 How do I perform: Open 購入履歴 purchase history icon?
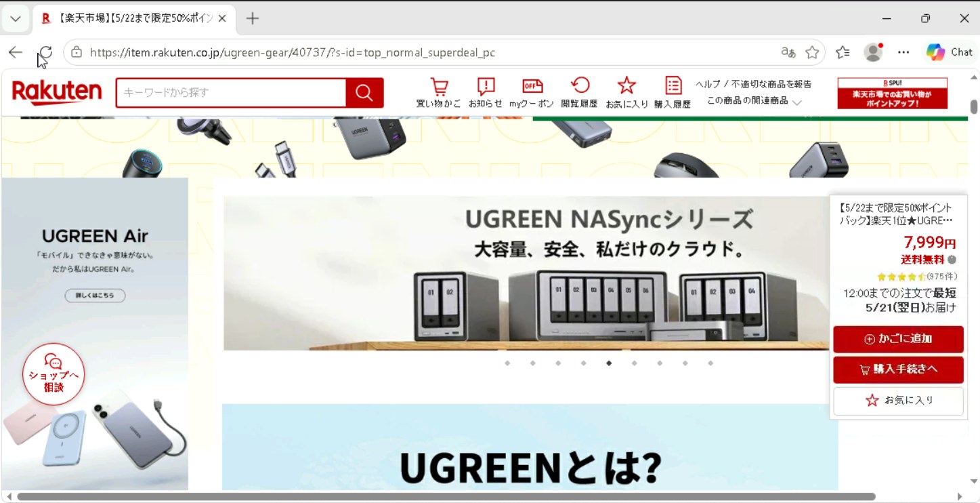click(673, 93)
